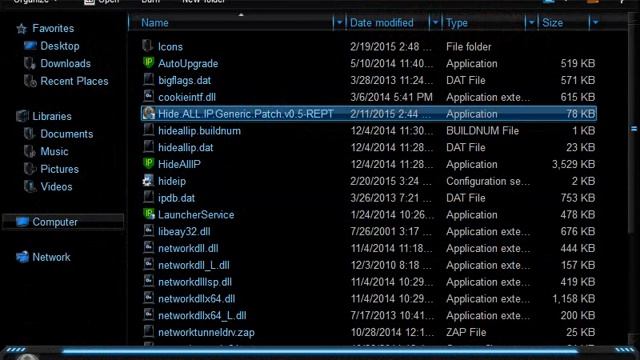Select the Libraries heading

click(52, 116)
